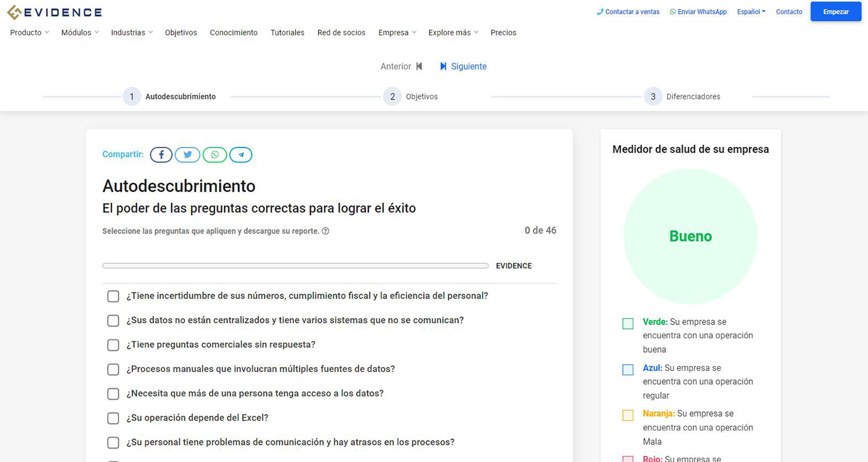
Task: Expand the Módulos menu
Action: tap(80, 33)
